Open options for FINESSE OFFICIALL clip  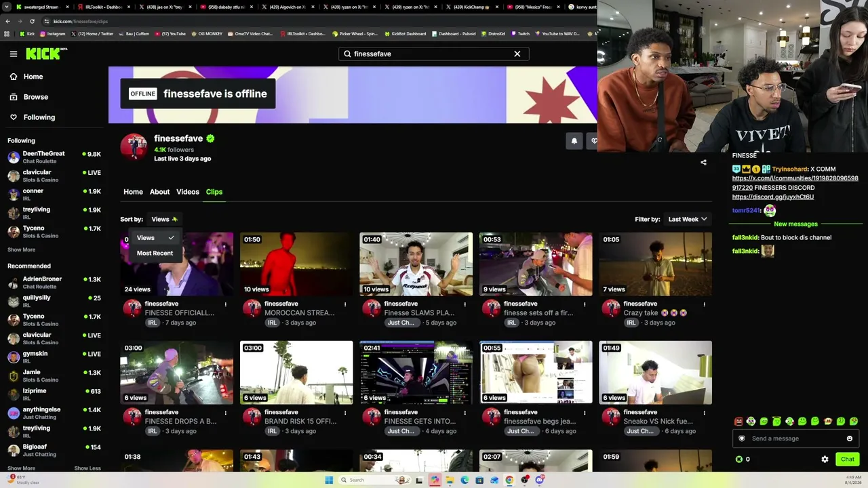click(226, 304)
